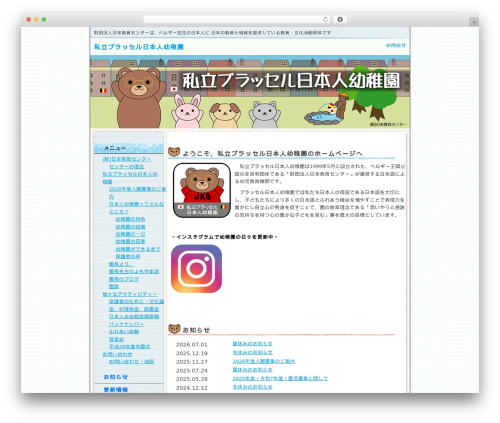
Task: Open 夏休みのお知らせ dated 2025.07.24
Action: click(x=252, y=370)
